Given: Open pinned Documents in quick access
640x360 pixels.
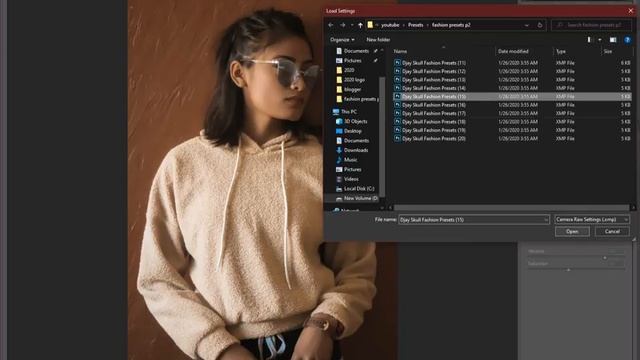Looking at the screenshot, I should 356,51.
